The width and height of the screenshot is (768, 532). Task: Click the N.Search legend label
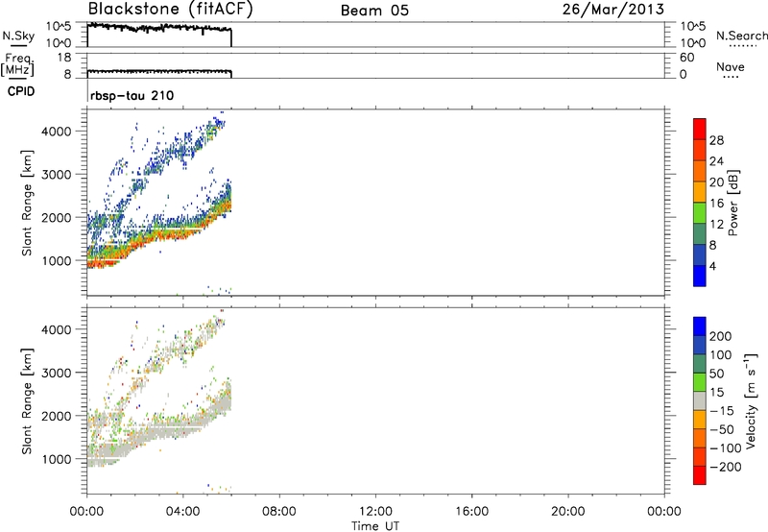[x=741, y=36]
